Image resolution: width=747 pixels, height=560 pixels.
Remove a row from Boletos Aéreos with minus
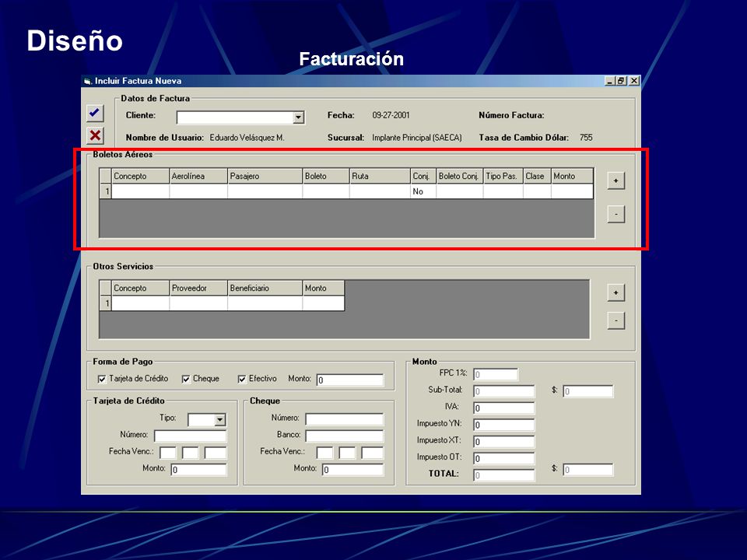point(616,215)
